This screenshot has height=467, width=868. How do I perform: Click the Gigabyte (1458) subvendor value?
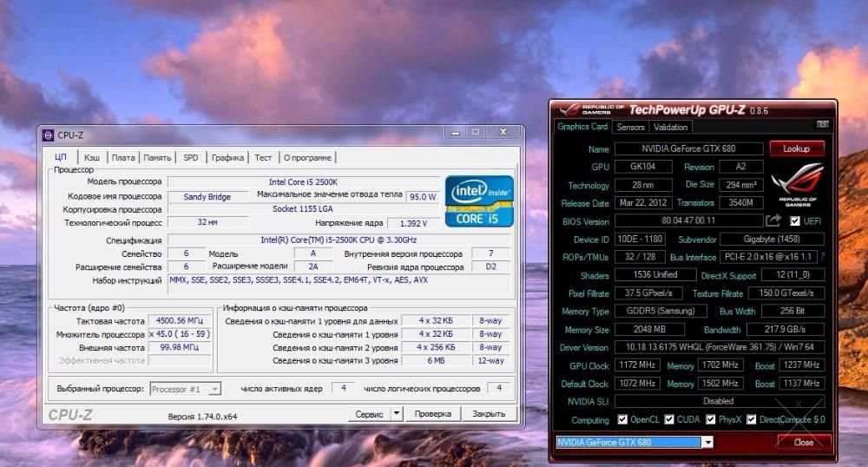pos(772,239)
